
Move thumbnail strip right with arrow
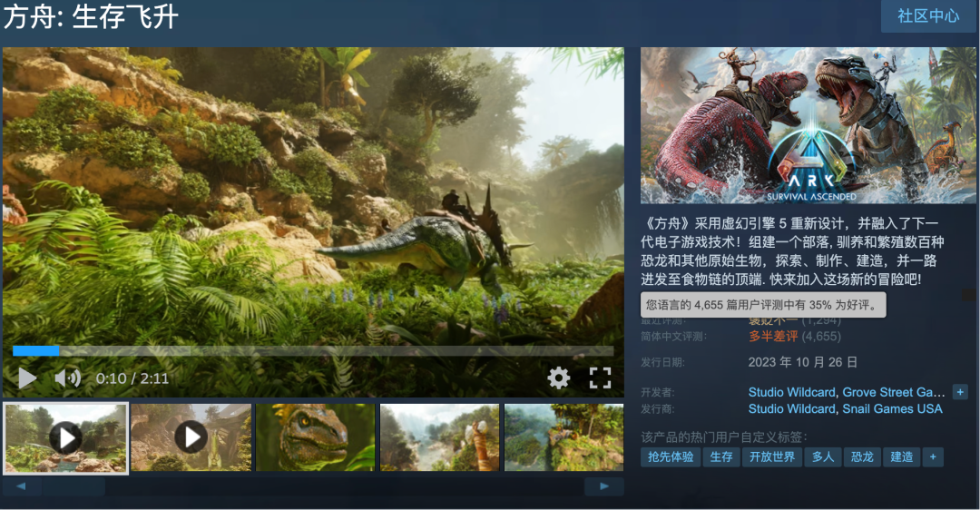tap(603, 486)
